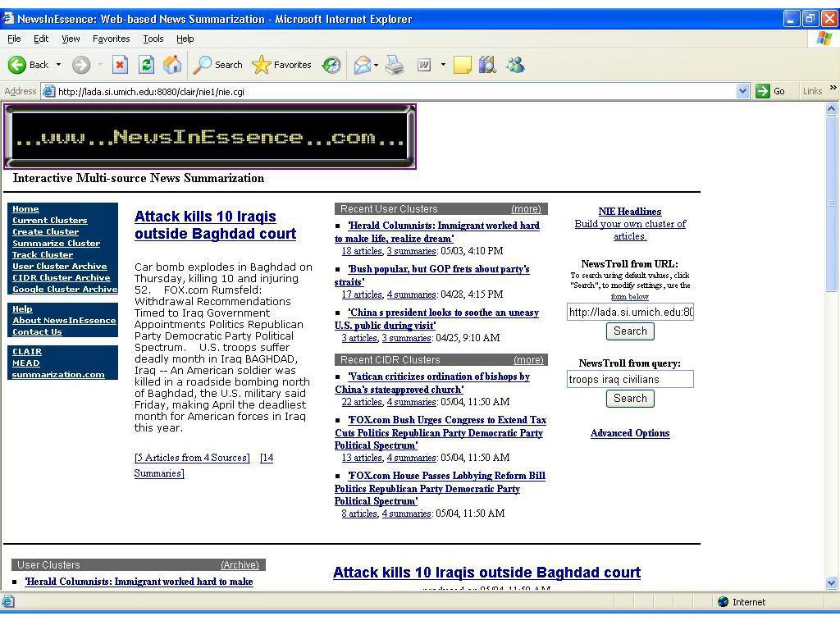Click the NewsTroll URL input field
Viewport: 840px width, 630px height.
630,312
